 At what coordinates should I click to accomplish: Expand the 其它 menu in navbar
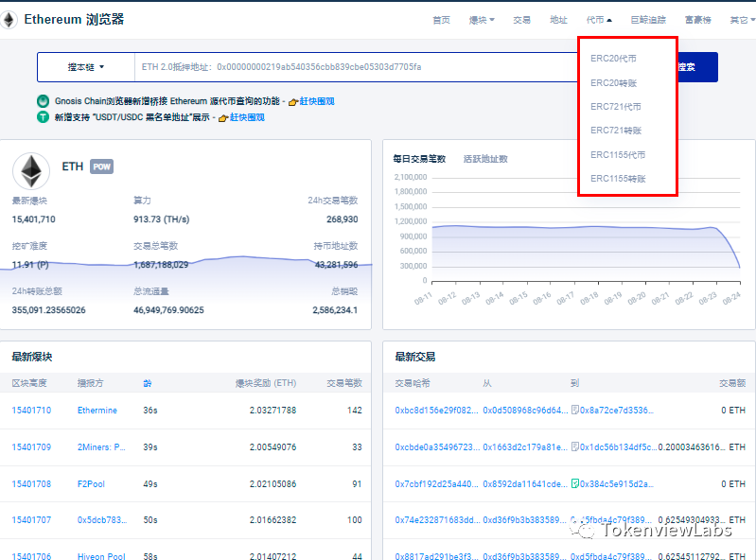[x=742, y=20]
